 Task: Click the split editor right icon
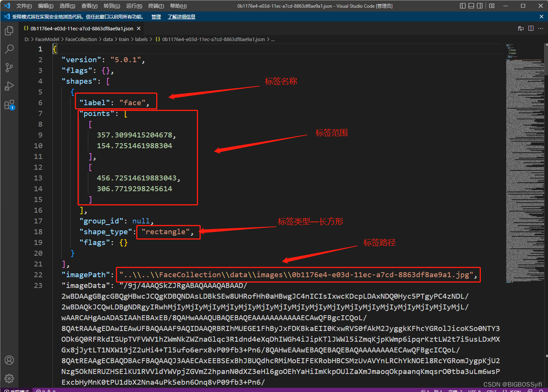(x=531, y=28)
